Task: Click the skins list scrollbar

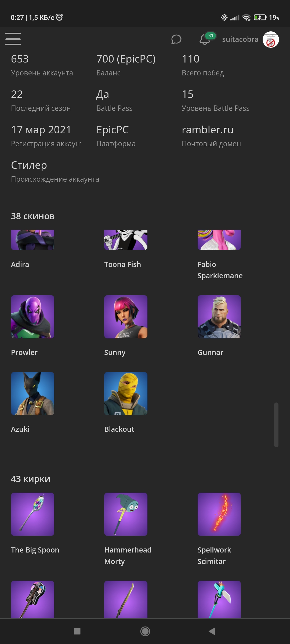Action: tap(276, 425)
